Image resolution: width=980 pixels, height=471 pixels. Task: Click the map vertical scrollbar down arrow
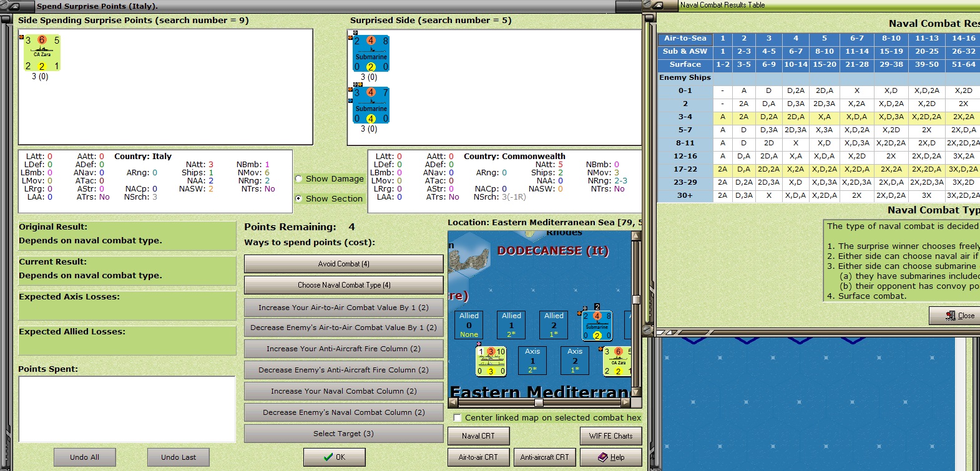[636, 392]
